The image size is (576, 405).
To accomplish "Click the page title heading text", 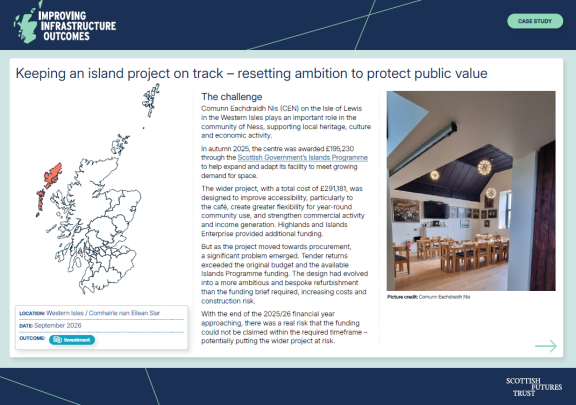I will (251, 74).
